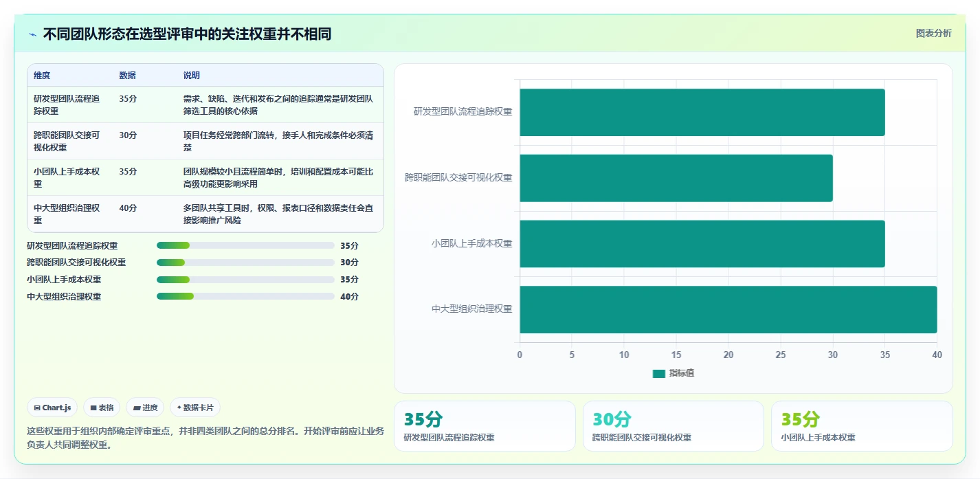Click the 研发型团队流程追踪权重 axis label in chart
This screenshot has width=980, height=479.
point(463,111)
